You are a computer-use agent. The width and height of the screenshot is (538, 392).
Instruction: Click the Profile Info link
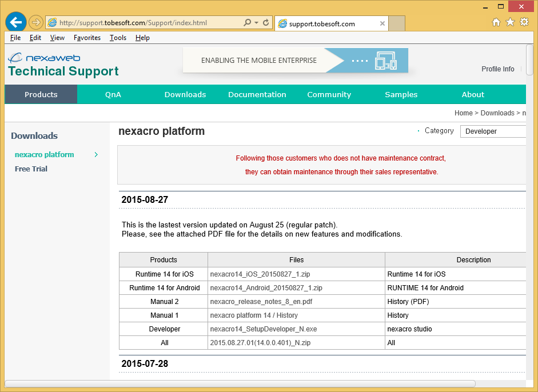(497, 69)
